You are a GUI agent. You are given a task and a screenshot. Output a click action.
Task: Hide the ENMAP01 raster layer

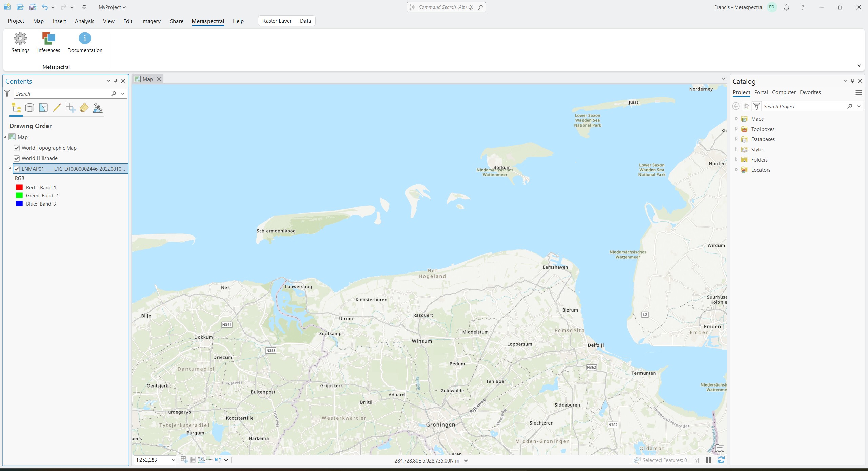pyautogui.click(x=17, y=169)
